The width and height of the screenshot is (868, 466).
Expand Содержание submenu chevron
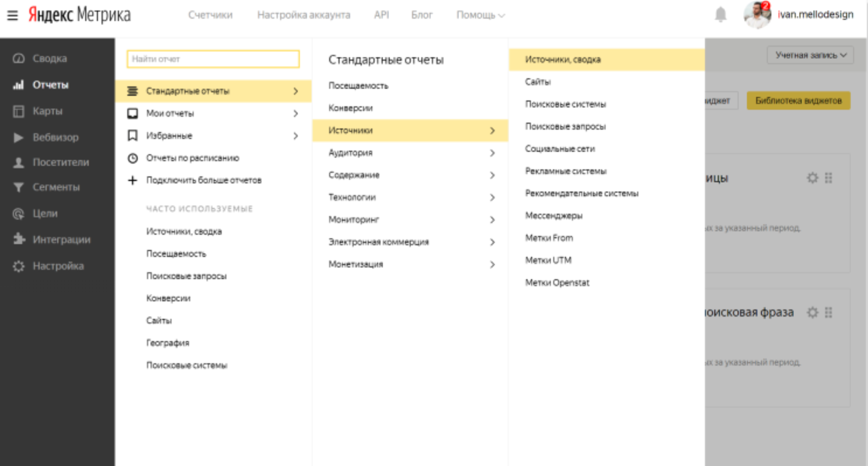(492, 175)
